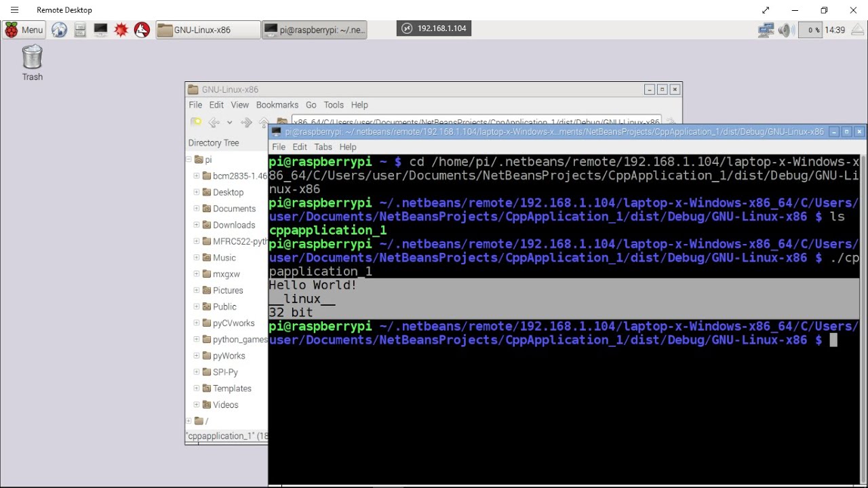
Task: Open the network connections tray icon
Action: (x=766, y=30)
